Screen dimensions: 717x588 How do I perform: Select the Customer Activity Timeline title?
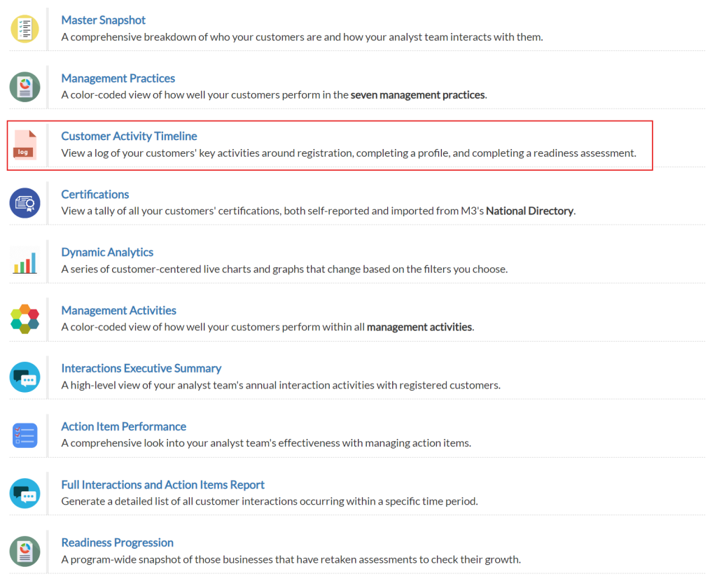coord(129,136)
